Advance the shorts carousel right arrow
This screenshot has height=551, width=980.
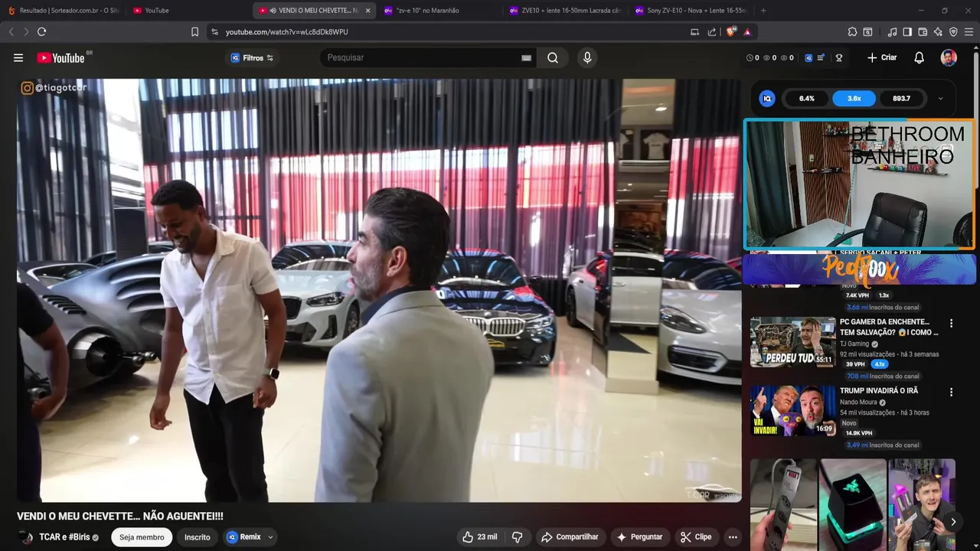(953, 522)
